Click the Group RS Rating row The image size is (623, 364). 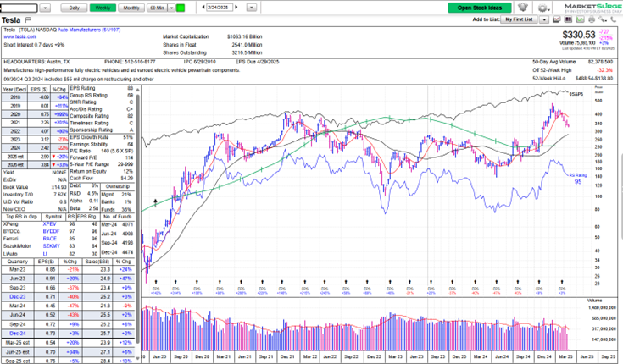pyautogui.click(x=102, y=96)
